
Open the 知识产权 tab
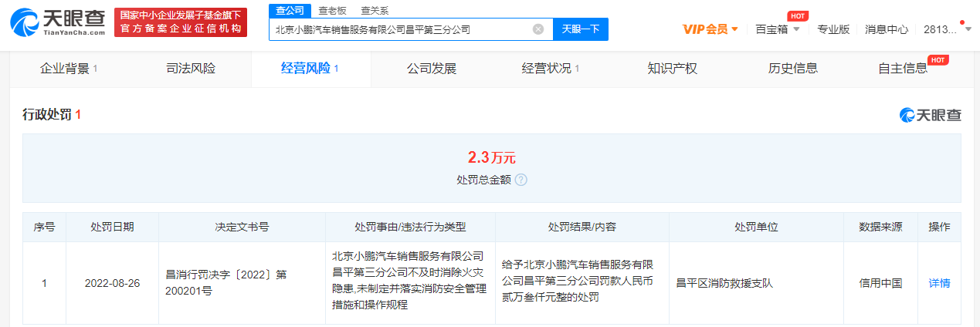coord(672,69)
